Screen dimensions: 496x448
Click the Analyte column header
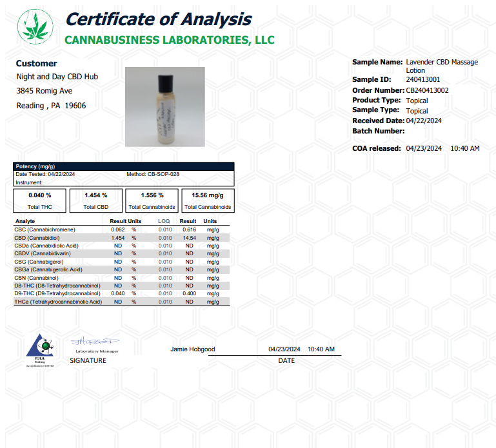coord(25,221)
